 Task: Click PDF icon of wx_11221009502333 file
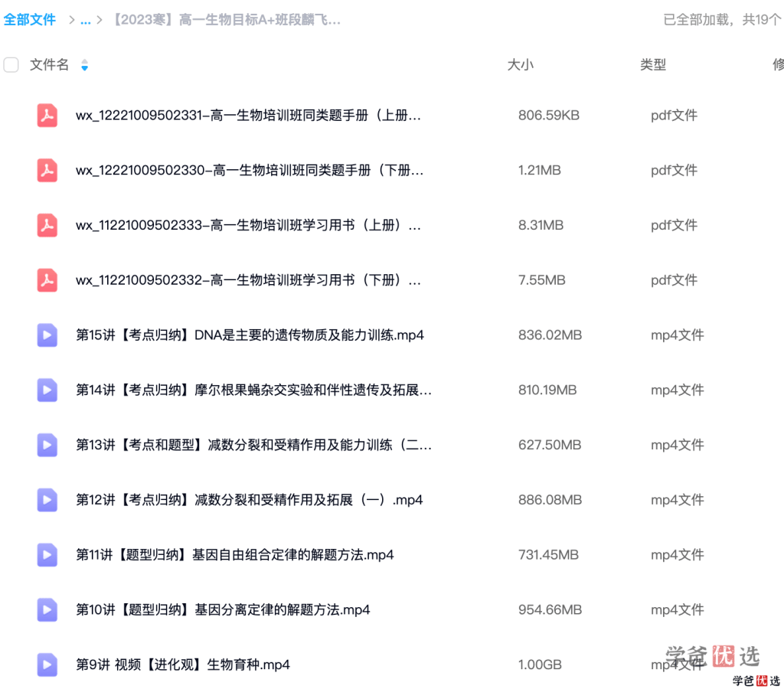47,225
